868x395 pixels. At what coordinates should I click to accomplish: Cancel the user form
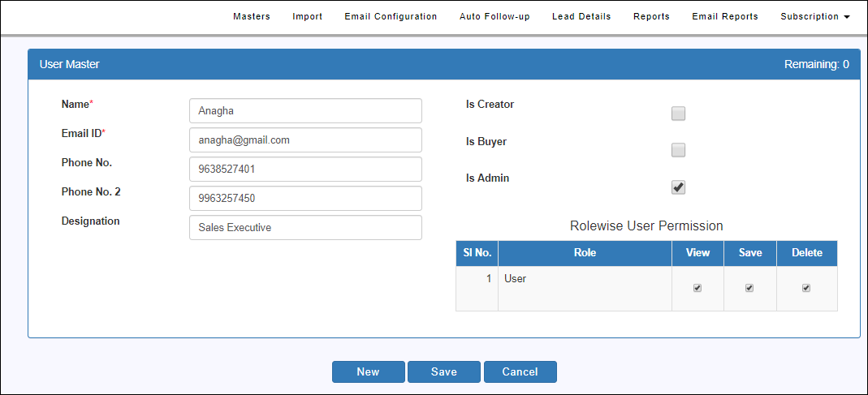coord(520,371)
